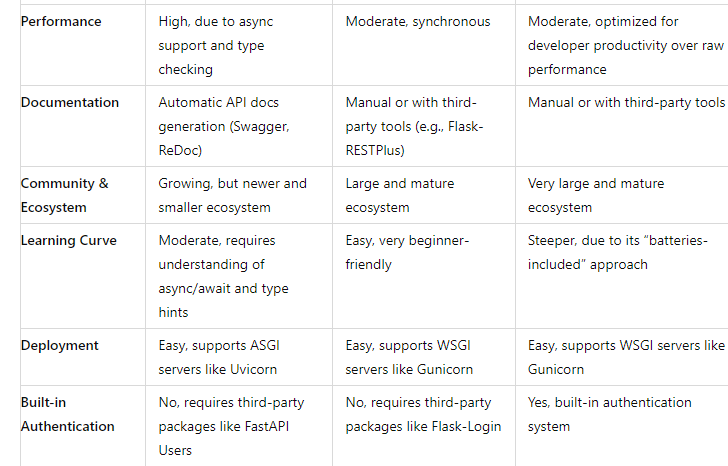The image size is (728, 466).
Task: Click the Deployment row header
Action: pyautogui.click(x=59, y=345)
